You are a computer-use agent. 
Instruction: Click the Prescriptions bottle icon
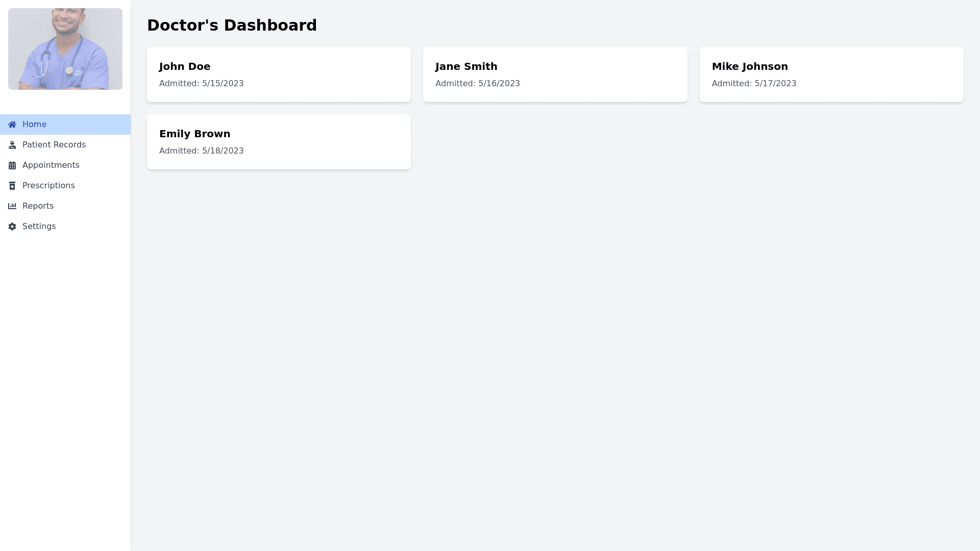tap(12, 186)
